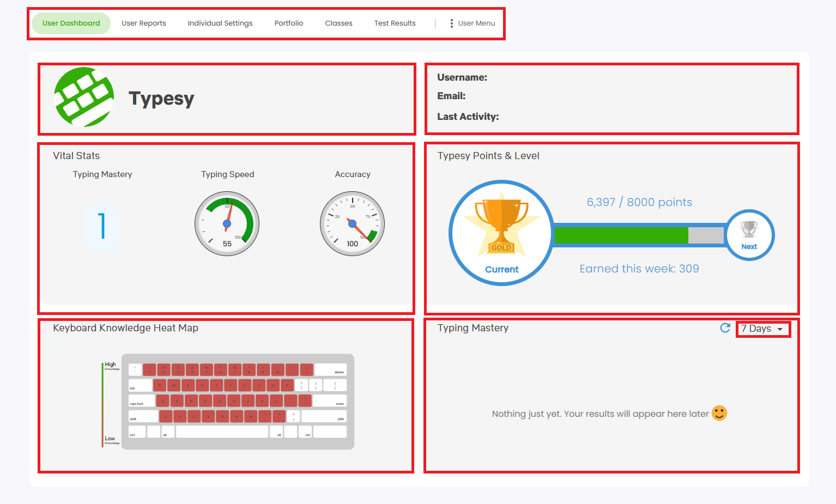The height and width of the screenshot is (504, 836).
Task: Refresh the Typing Mastery chart
Action: 725,327
